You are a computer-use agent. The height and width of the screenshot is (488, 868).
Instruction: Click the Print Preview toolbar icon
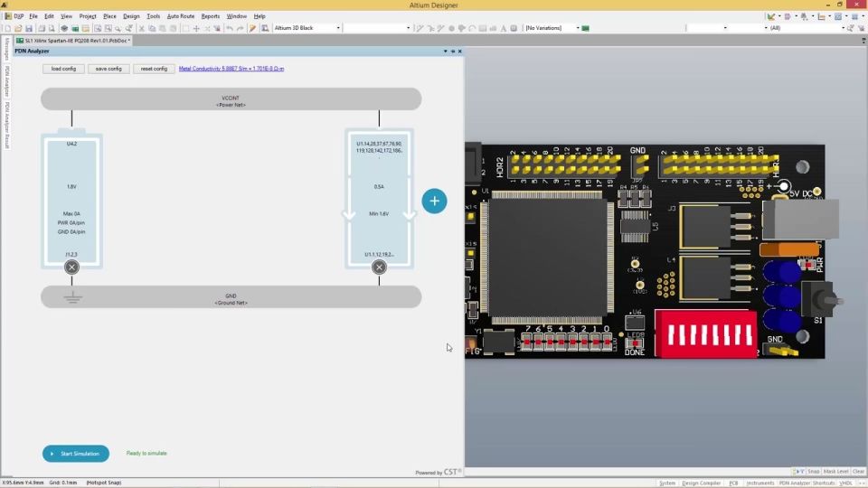[x=52, y=28]
